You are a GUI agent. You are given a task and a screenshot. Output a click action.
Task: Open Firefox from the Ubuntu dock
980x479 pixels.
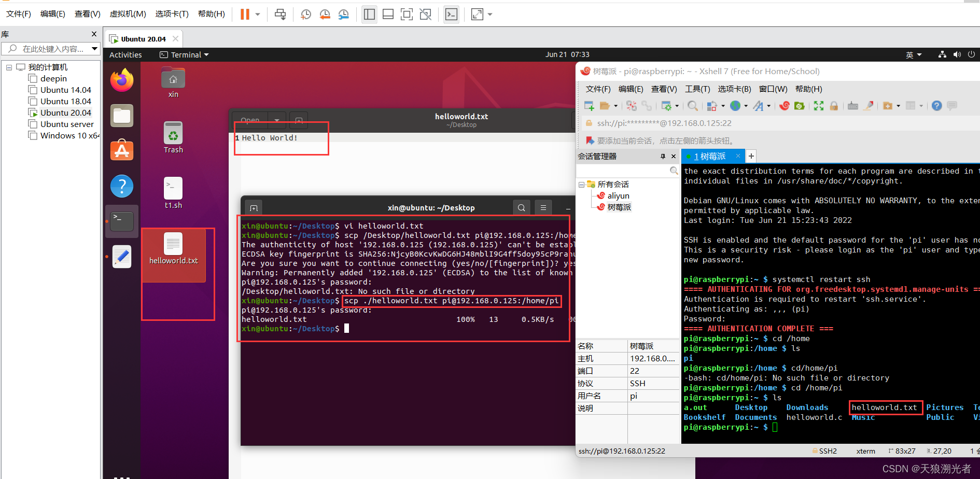click(x=122, y=80)
